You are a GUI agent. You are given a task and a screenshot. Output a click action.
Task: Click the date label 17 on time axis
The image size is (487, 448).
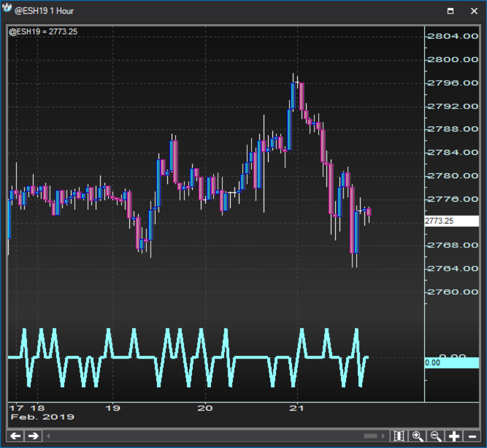point(16,408)
